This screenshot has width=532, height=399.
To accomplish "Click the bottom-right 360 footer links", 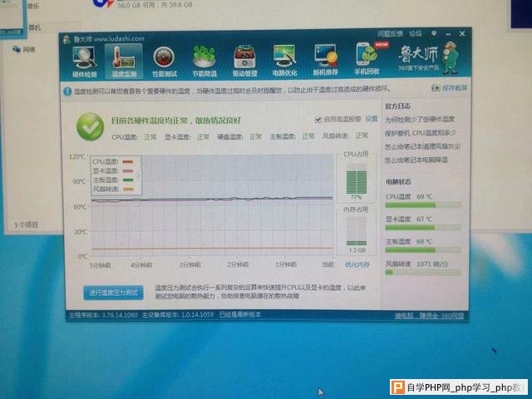I will click(x=429, y=316).
